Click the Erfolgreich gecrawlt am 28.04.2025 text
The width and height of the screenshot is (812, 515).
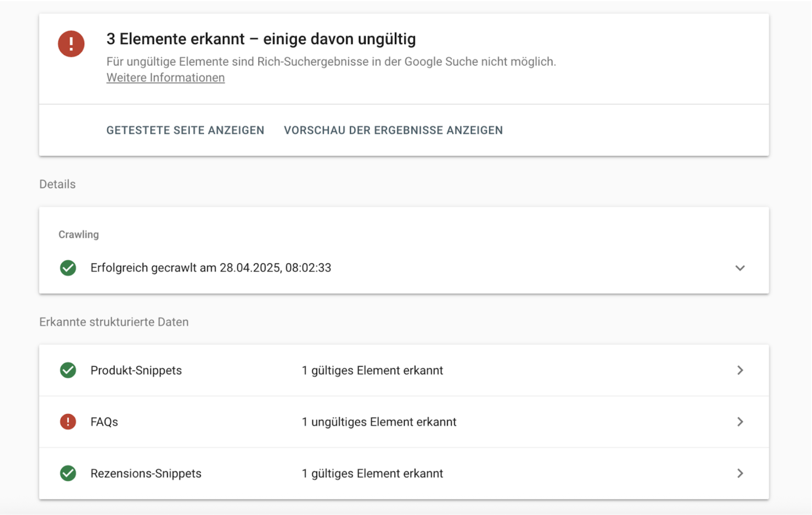[211, 268]
